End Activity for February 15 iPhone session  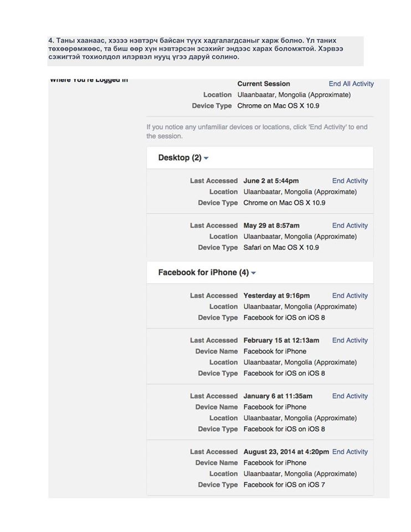[x=350, y=340]
